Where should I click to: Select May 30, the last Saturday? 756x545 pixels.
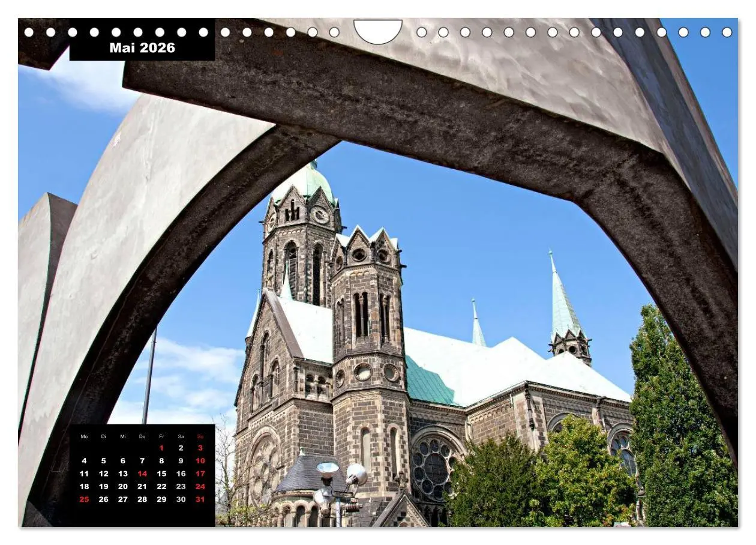(x=181, y=499)
